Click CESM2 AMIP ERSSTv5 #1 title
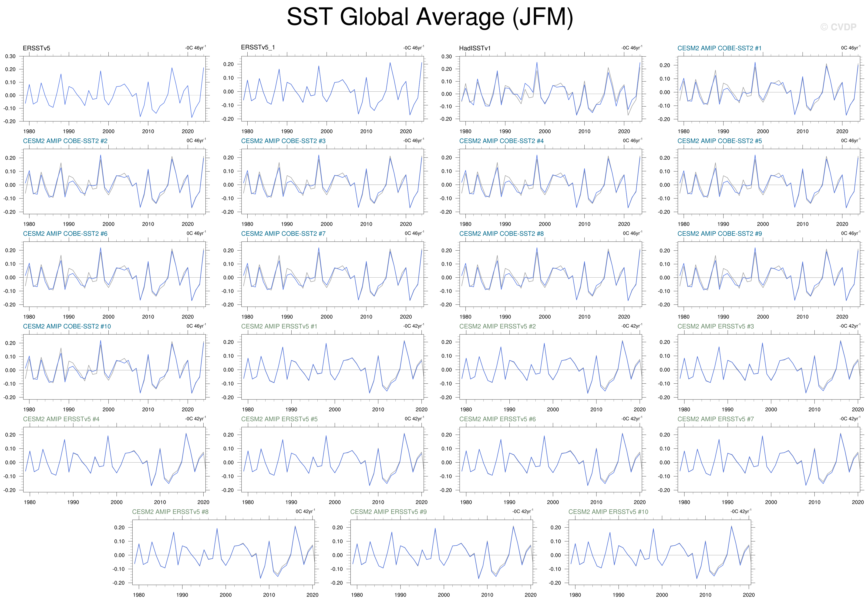The height and width of the screenshot is (604, 868). click(x=279, y=326)
